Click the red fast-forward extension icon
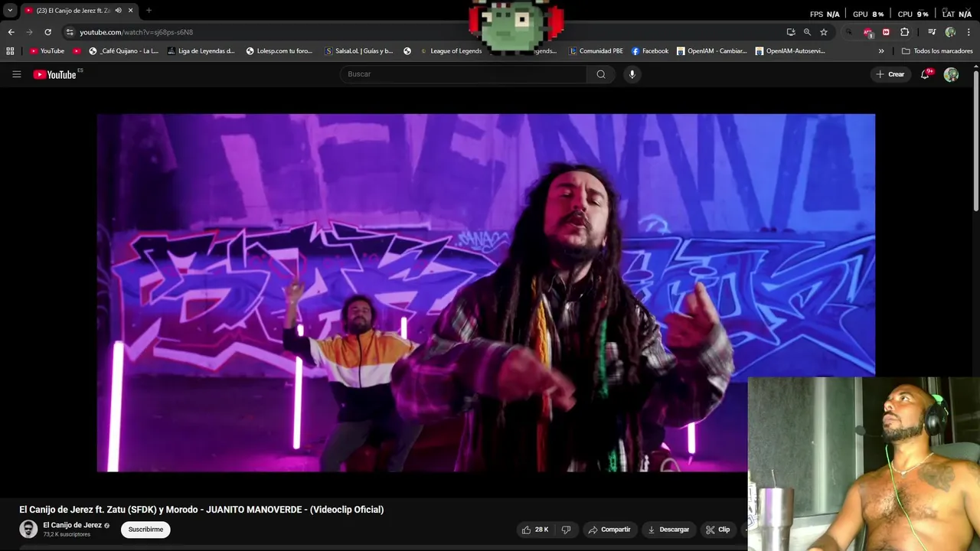The image size is (980, 551). (x=886, y=32)
